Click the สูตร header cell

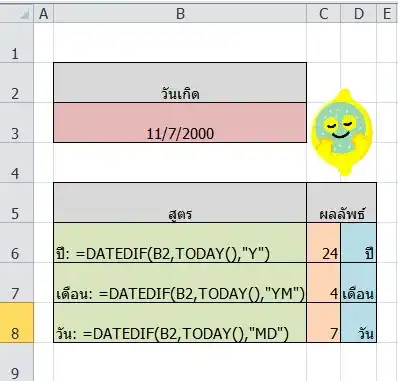180,203
